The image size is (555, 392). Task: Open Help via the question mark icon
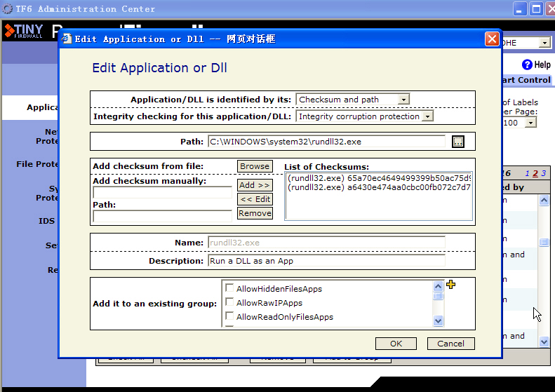(528, 65)
